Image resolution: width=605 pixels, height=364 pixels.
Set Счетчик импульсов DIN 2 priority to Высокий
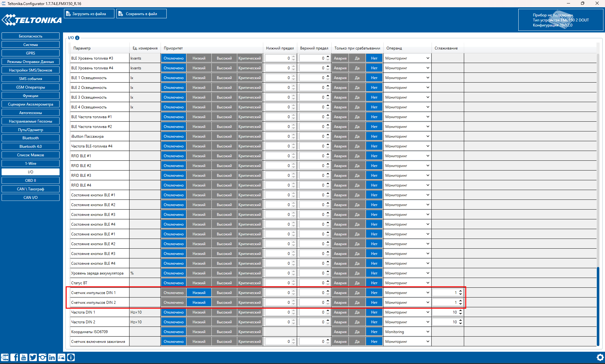click(x=224, y=303)
